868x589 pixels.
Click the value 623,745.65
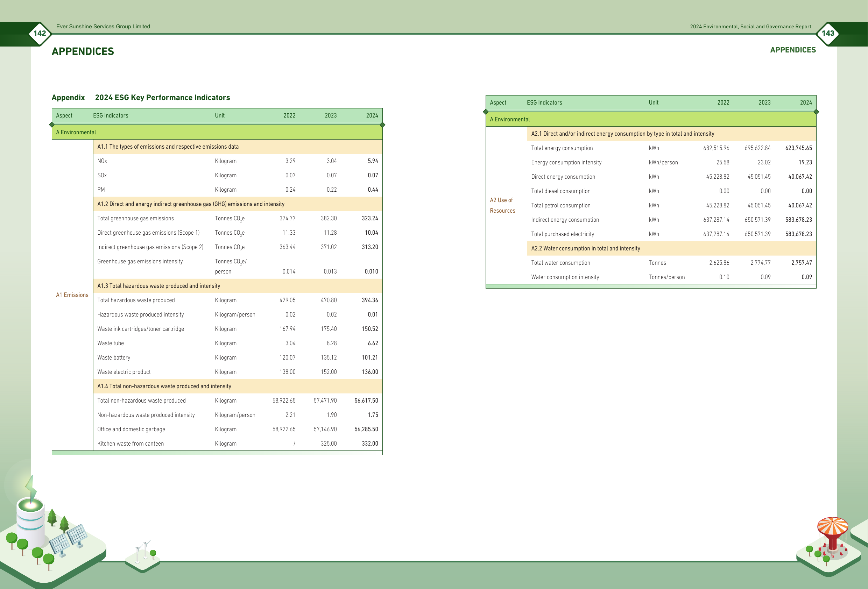coord(798,148)
